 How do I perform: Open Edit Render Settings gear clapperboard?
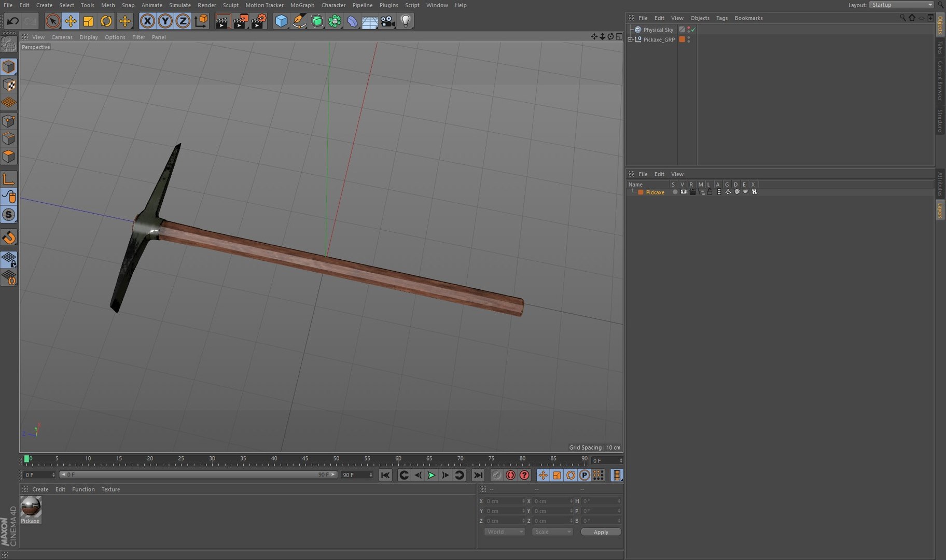tap(258, 21)
